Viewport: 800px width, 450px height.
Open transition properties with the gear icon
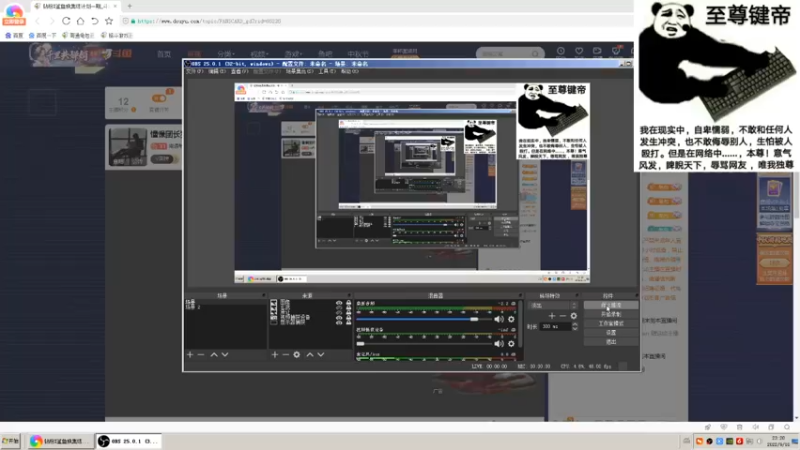[573, 316]
